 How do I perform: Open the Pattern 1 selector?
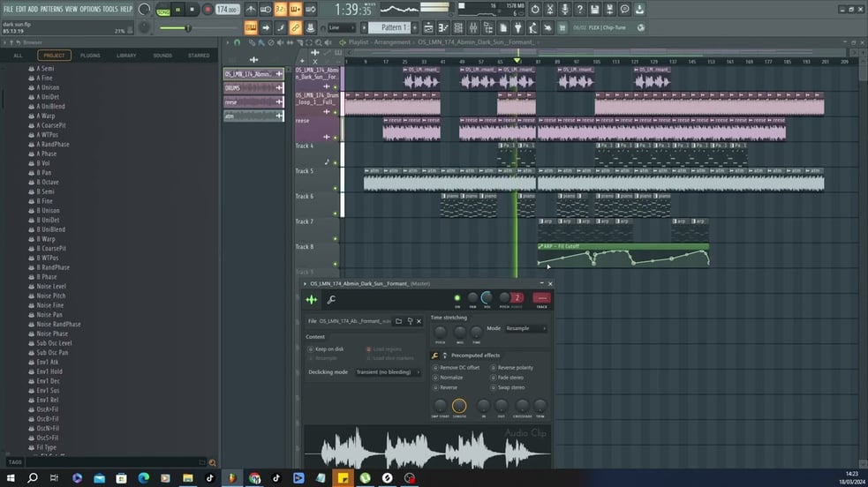[393, 27]
